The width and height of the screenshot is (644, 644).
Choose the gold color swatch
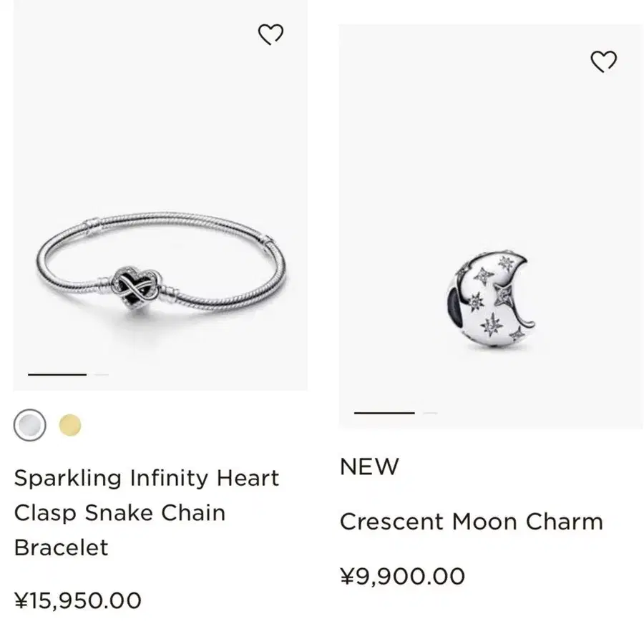[70, 426]
